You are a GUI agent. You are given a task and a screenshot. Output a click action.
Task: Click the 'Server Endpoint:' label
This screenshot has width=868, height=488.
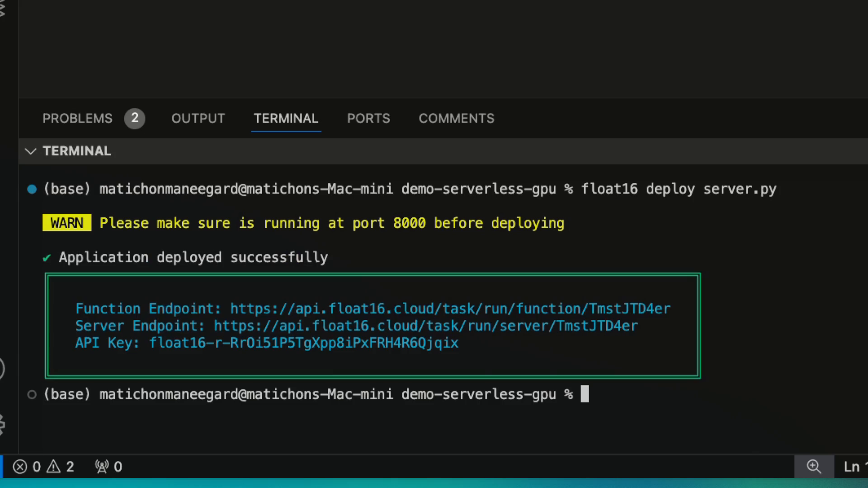tap(140, 326)
